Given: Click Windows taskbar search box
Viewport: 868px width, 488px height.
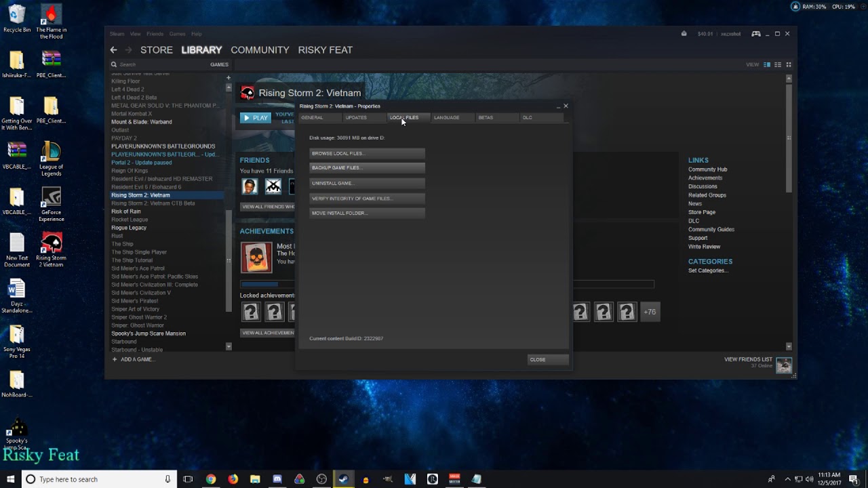Looking at the screenshot, I should [x=100, y=479].
